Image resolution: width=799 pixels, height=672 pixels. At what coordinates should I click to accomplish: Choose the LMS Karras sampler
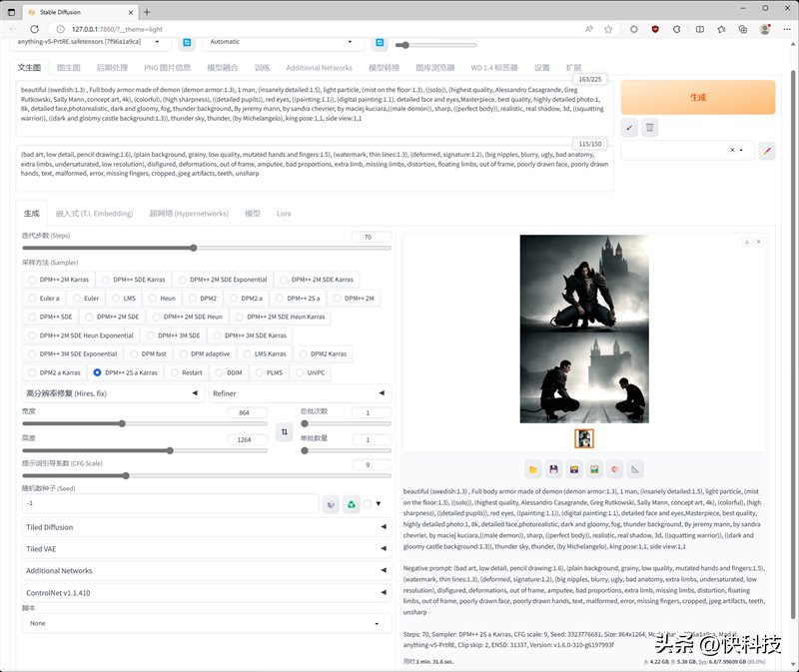click(x=265, y=353)
